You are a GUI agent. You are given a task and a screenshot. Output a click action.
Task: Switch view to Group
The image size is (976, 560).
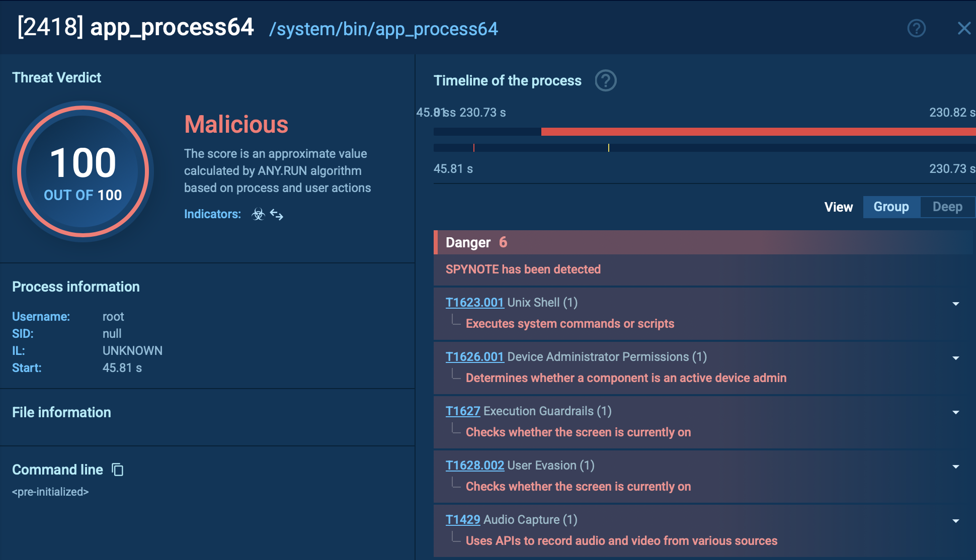tap(891, 207)
